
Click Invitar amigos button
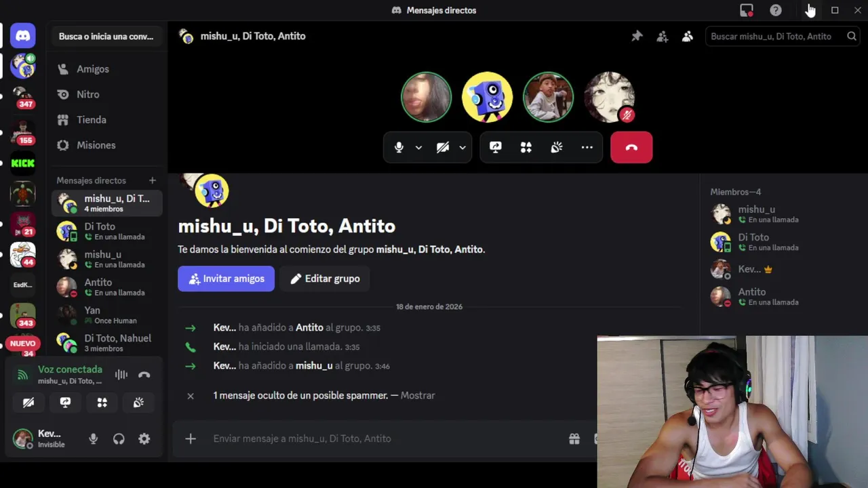click(x=226, y=279)
